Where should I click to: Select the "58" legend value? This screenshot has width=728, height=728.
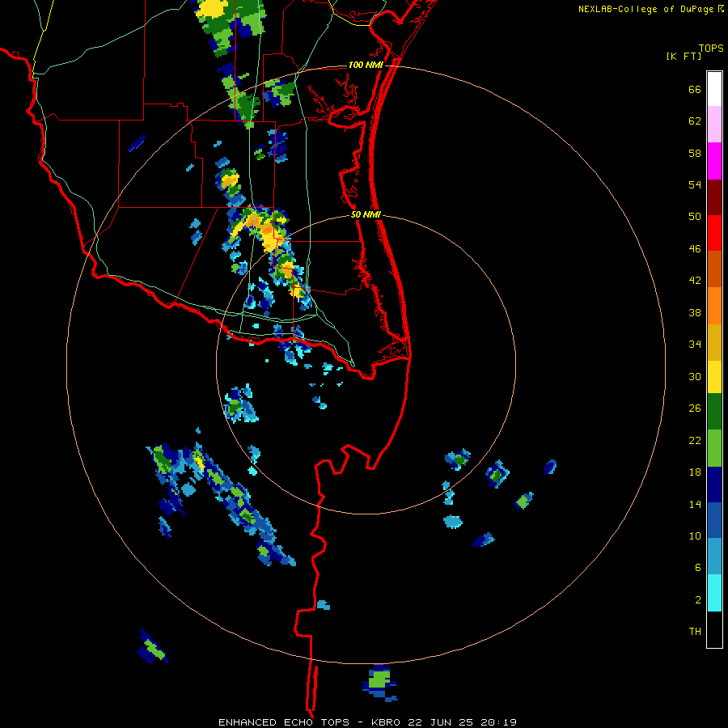pos(695,153)
